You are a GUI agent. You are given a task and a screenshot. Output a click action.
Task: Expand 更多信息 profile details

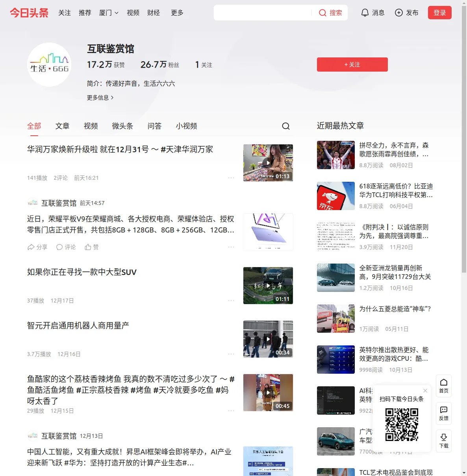tap(100, 98)
